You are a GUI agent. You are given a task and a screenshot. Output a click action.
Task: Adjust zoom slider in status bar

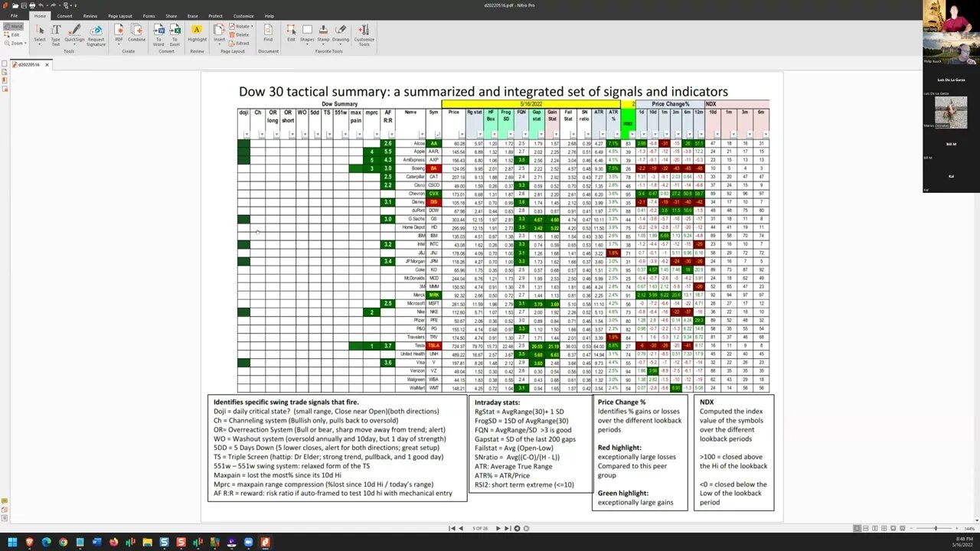tap(936, 528)
